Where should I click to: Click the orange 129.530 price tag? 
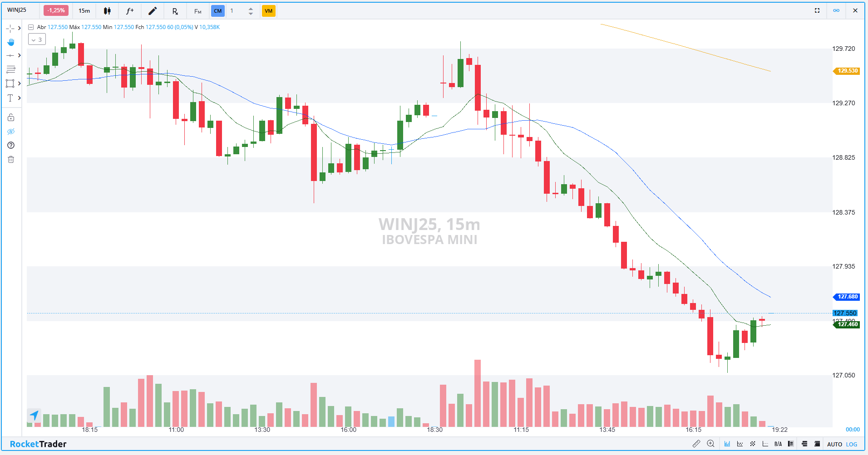click(x=847, y=71)
